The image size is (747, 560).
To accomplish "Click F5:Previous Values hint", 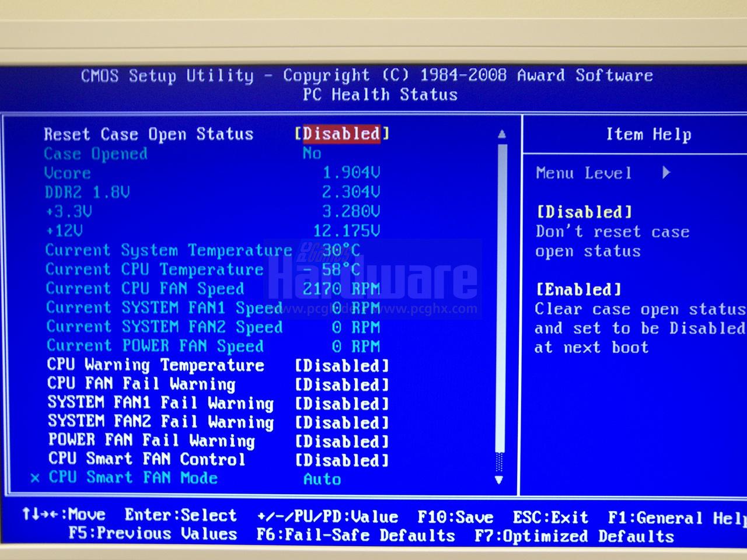I will point(153,534).
